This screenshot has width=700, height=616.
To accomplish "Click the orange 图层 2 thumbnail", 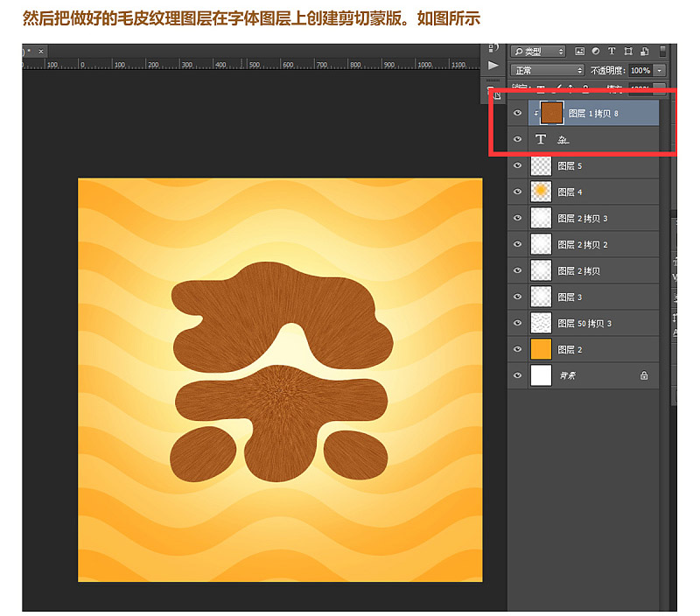I will [541, 349].
